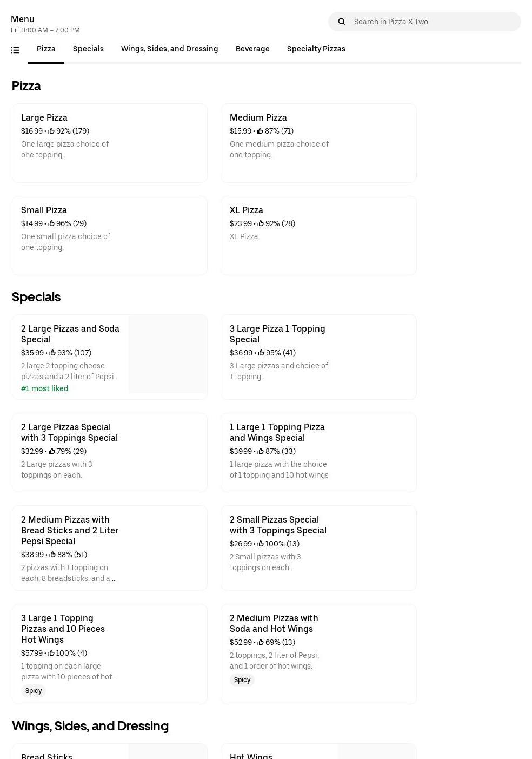Open the menu category list icon
The width and height of the screenshot is (532, 759).
15,50
